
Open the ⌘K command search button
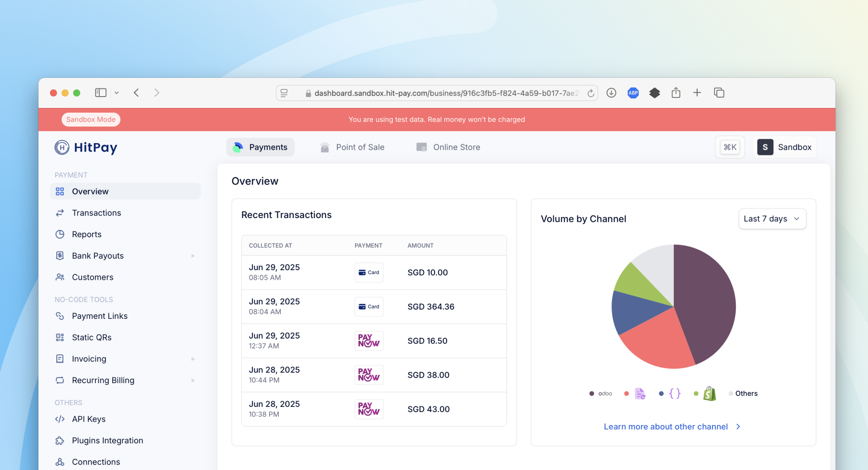(730, 147)
